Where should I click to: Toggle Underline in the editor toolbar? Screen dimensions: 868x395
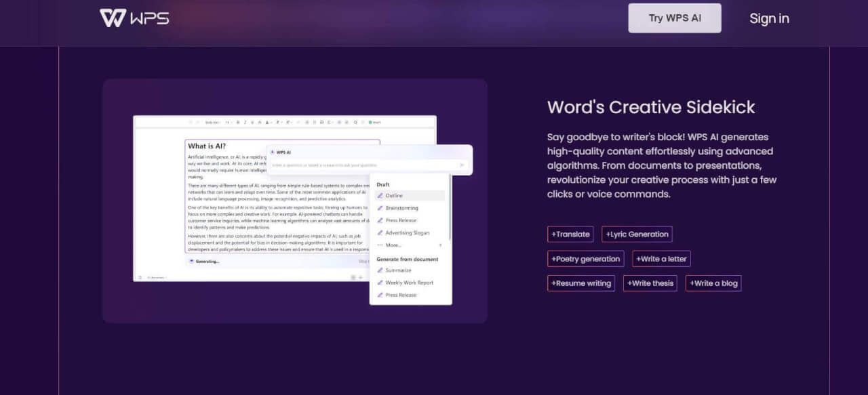click(252, 122)
